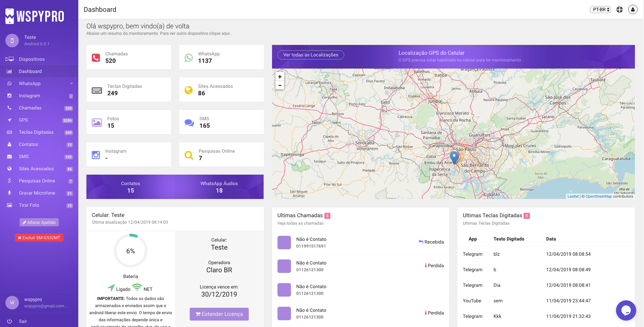
Task: Click the Fotos picture icon
Action: 97,123
